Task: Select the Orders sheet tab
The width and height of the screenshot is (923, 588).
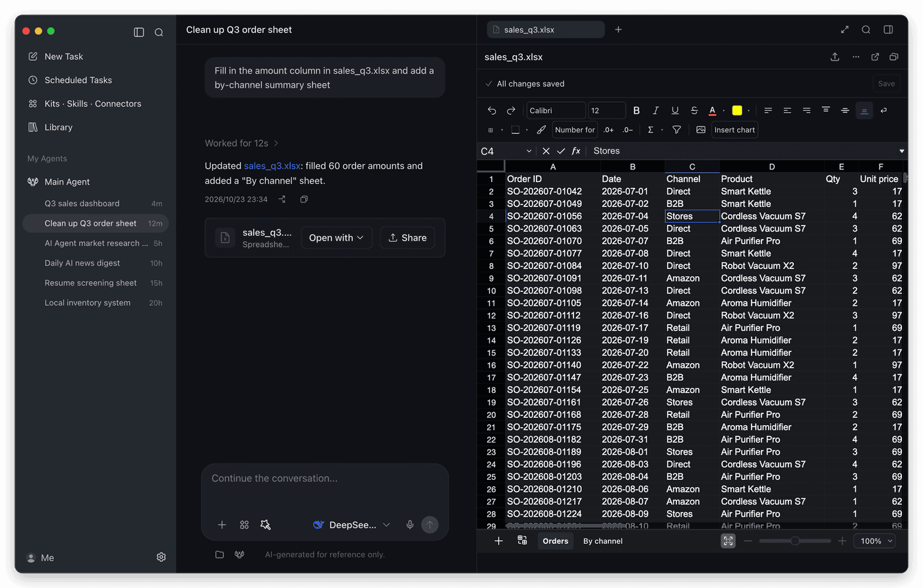Action: (x=555, y=541)
